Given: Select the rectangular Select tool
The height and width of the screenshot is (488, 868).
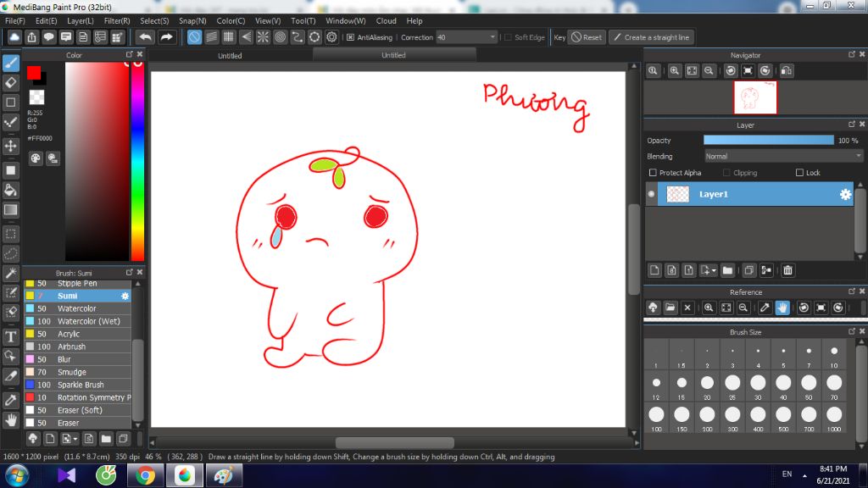Looking at the screenshot, I should (x=10, y=234).
